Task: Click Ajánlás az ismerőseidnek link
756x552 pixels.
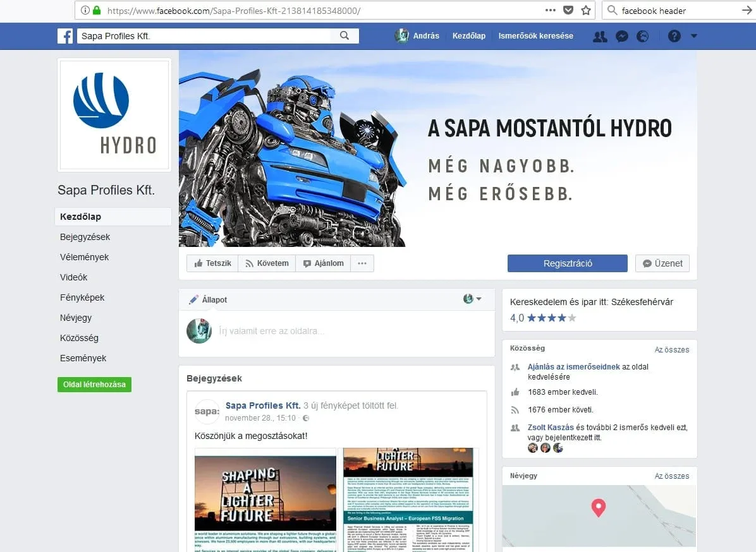Action: 573,366
